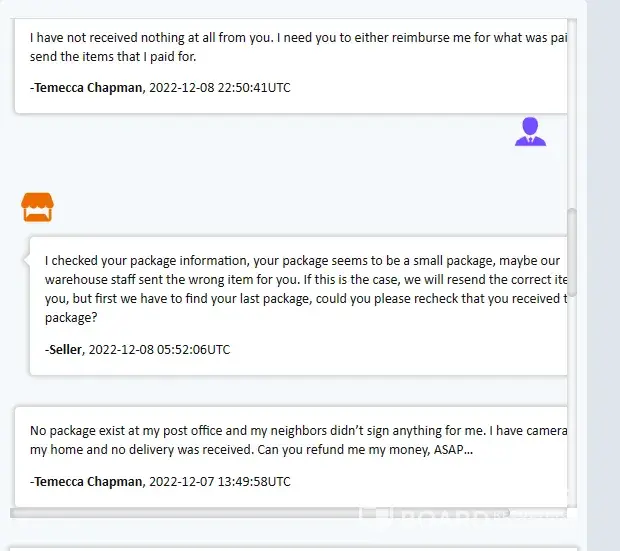Click the "-Seller" sender name
620x551 pixels.
pyautogui.click(x=64, y=350)
